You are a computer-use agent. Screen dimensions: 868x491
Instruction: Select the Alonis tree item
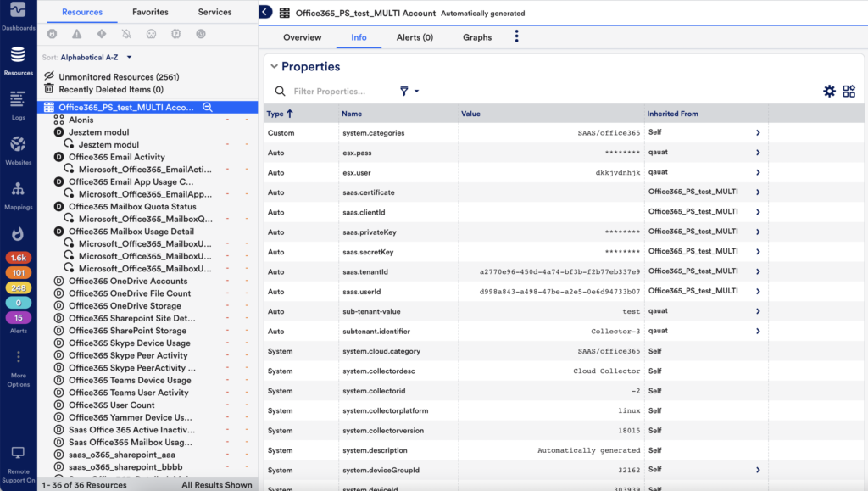(x=81, y=120)
